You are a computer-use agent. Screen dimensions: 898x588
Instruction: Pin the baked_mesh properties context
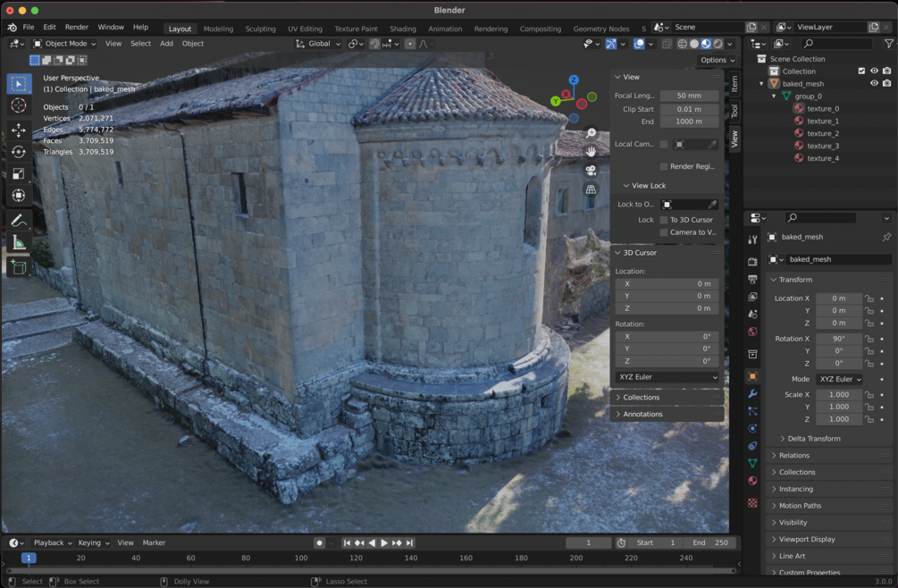coord(886,237)
